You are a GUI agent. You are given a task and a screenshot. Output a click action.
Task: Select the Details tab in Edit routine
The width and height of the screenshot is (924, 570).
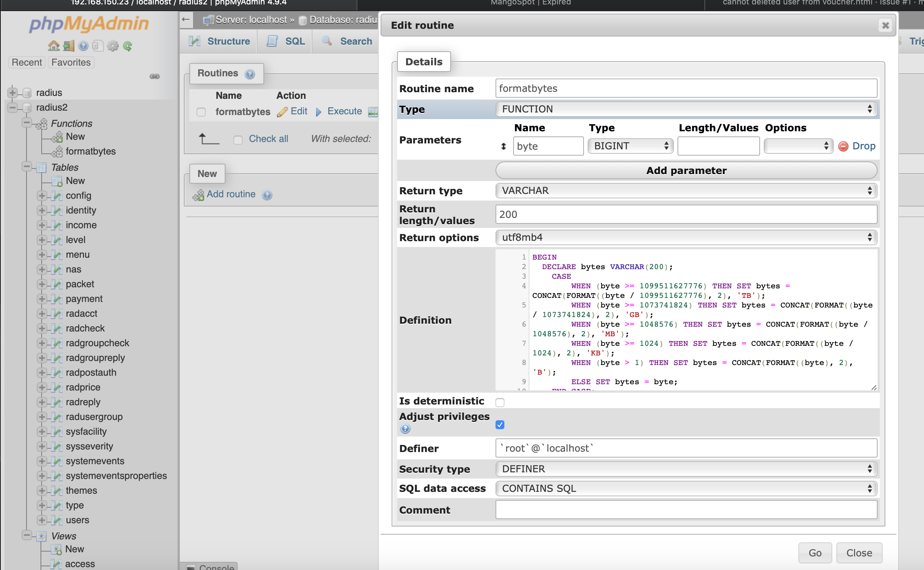coord(423,61)
